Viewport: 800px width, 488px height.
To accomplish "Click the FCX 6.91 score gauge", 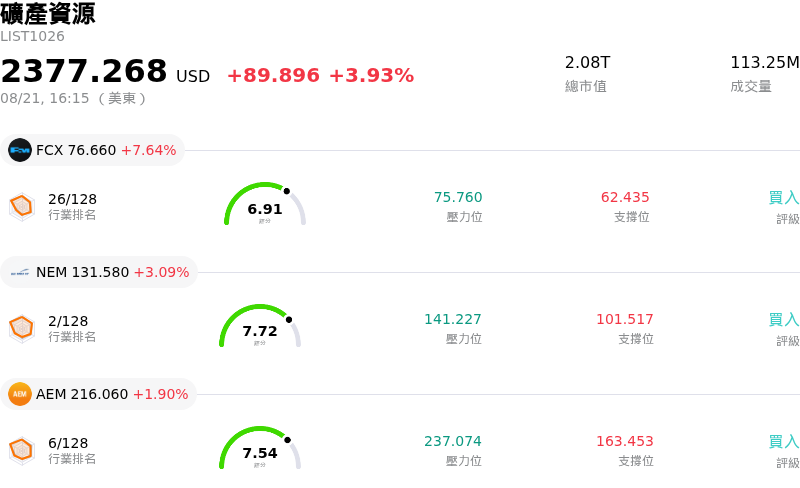I will (x=265, y=204).
